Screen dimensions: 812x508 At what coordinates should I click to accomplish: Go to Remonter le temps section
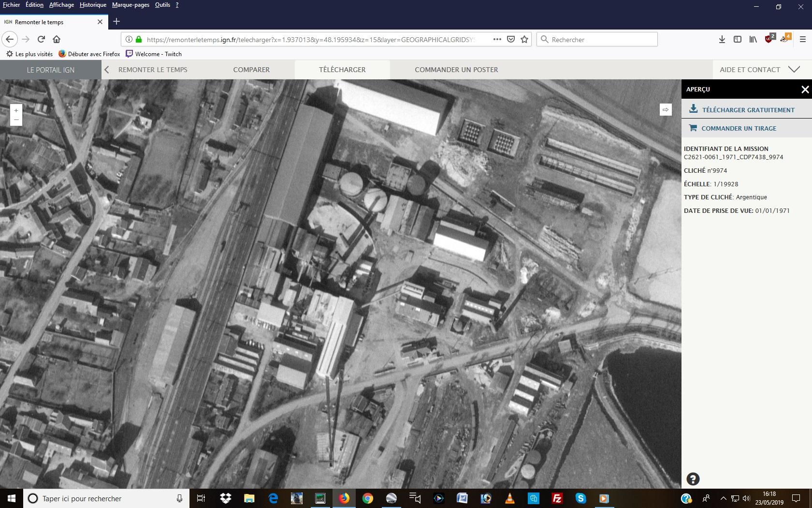coord(152,70)
